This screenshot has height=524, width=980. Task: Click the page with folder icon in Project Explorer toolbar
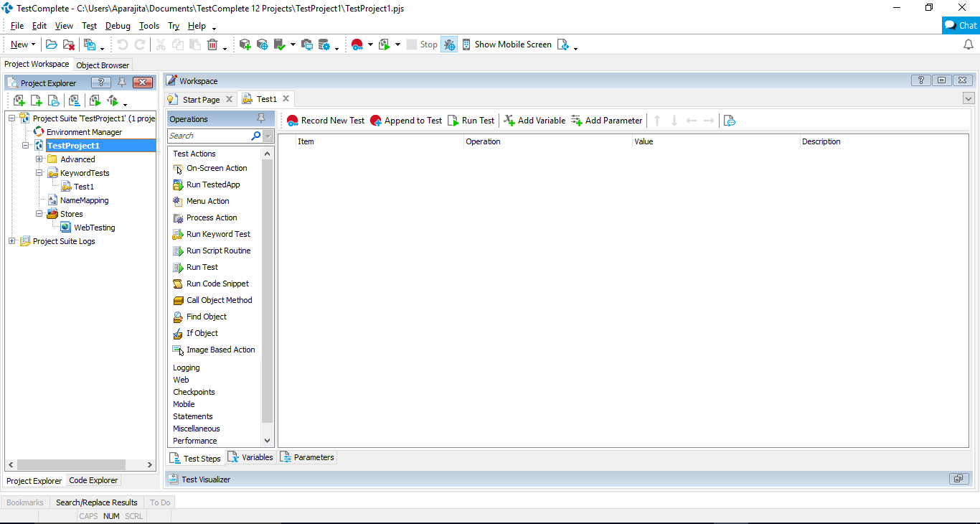coord(54,100)
